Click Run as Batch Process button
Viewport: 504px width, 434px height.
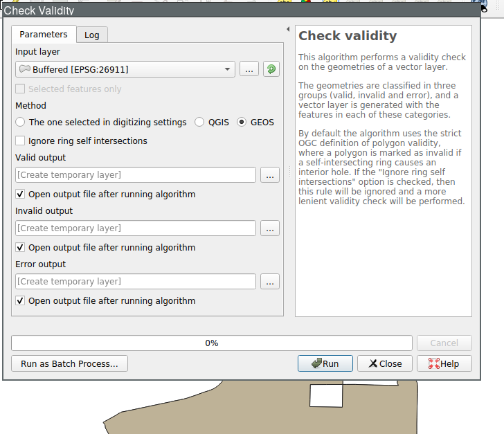69,363
